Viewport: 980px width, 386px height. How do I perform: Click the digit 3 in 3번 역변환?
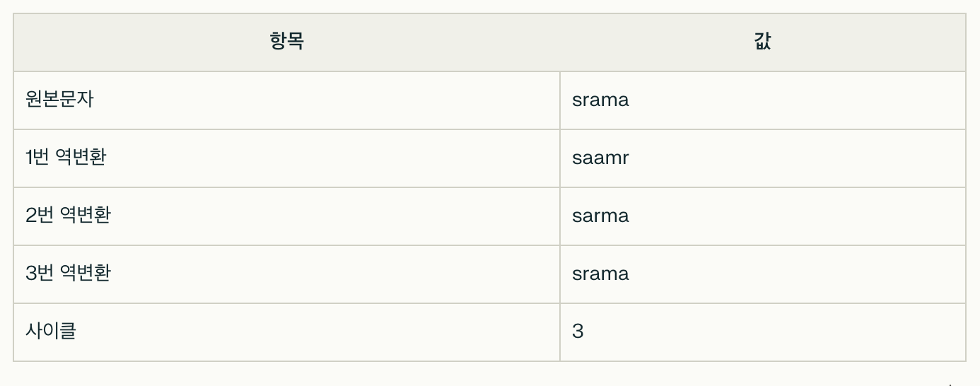(x=30, y=274)
